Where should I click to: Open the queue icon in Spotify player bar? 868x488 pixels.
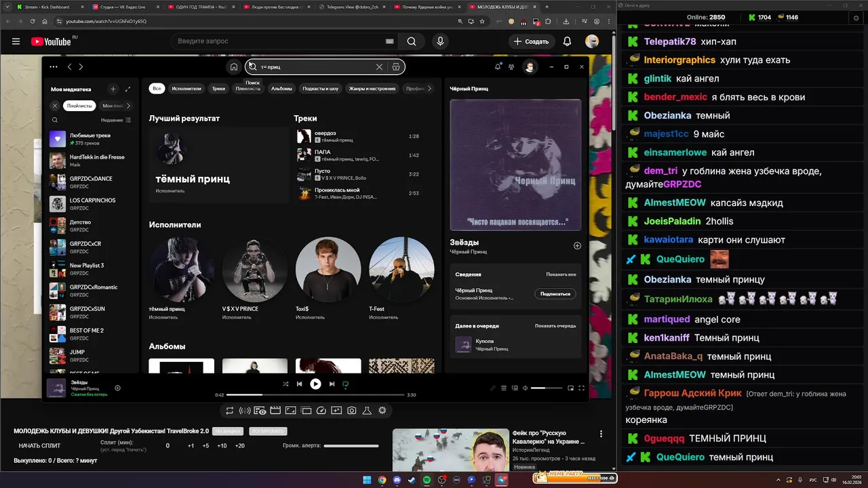[x=504, y=388]
